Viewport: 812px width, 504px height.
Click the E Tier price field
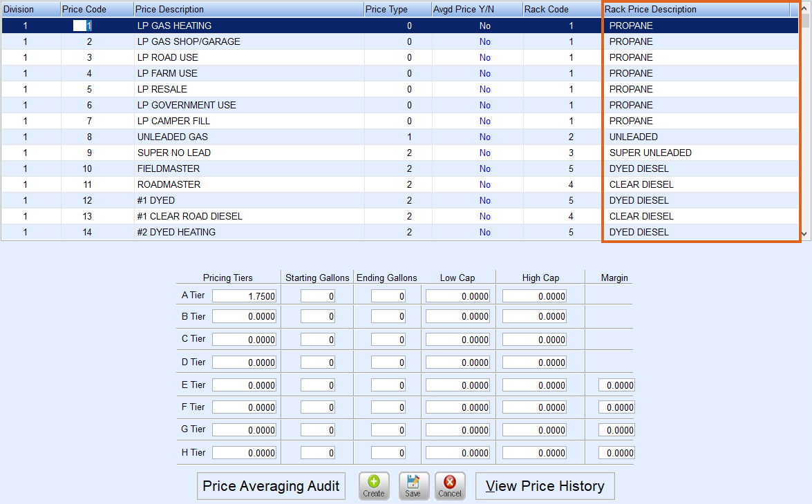(245, 385)
